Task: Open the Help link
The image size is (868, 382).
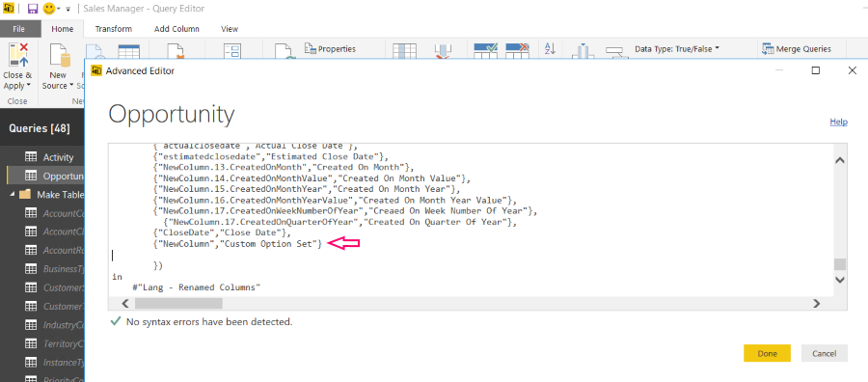Action: (839, 122)
